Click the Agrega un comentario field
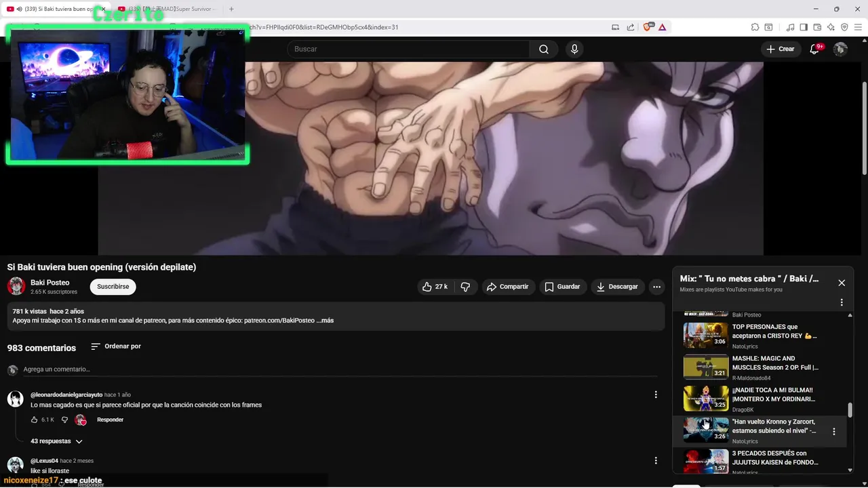The height and width of the screenshot is (488, 868). click(x=339, y=369)
